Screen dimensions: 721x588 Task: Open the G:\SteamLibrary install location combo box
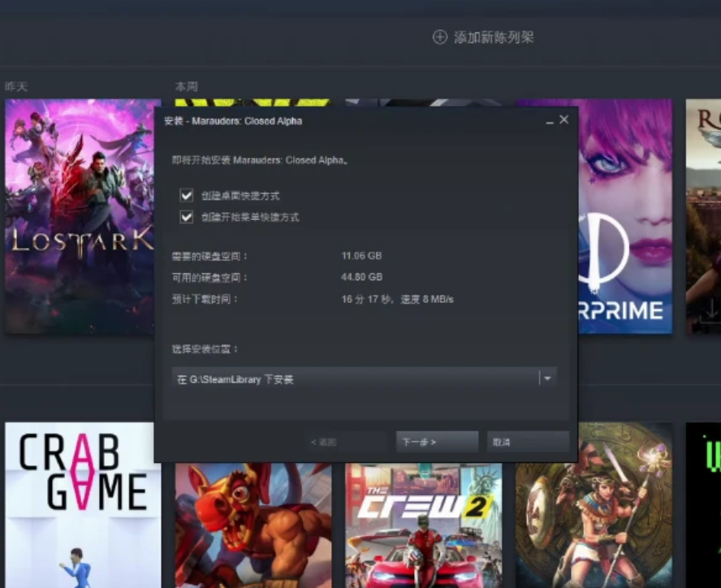pos(365,378)
